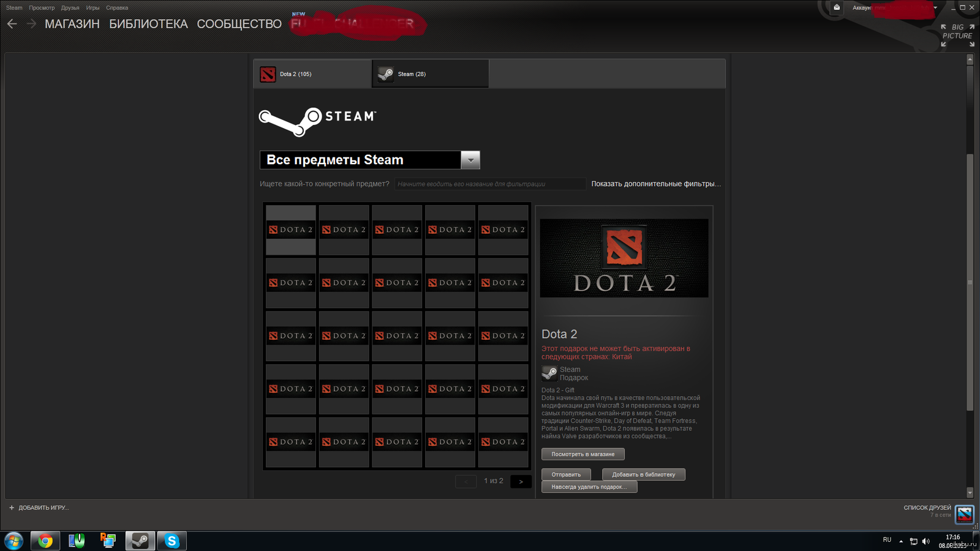The height and width of the screenshot is (551, 980).
Task: Go to МАГАЗИН section
Action: 72,24
